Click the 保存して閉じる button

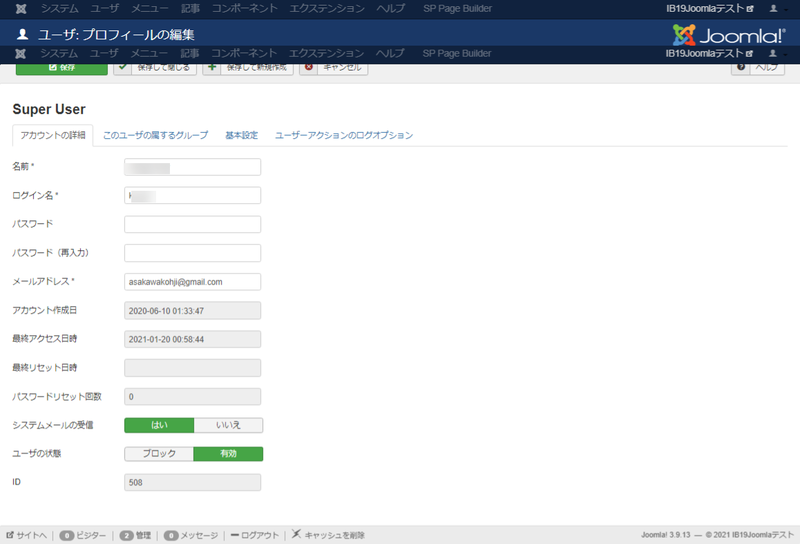[155, 68]
